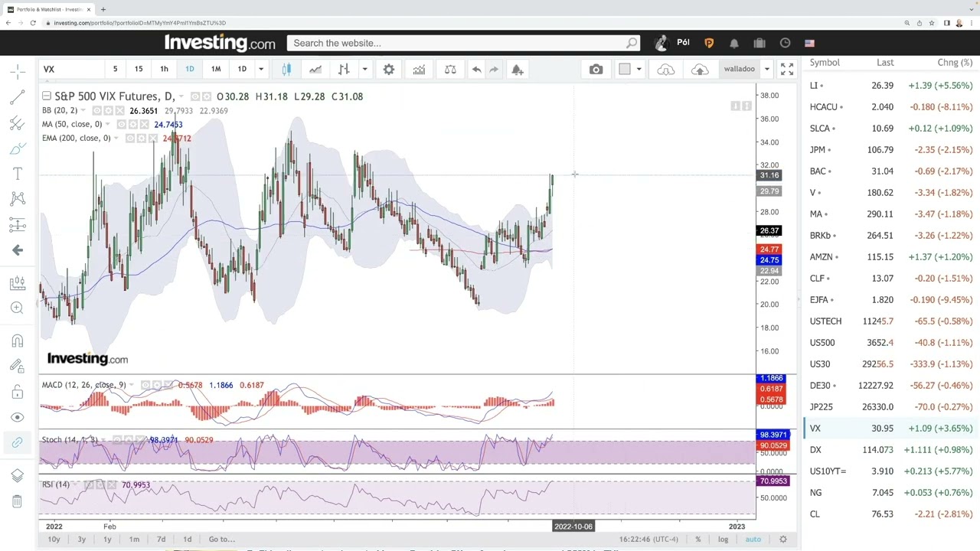Toggle lock all drawing tools padlock
The image size is (980, 551).
17,393
